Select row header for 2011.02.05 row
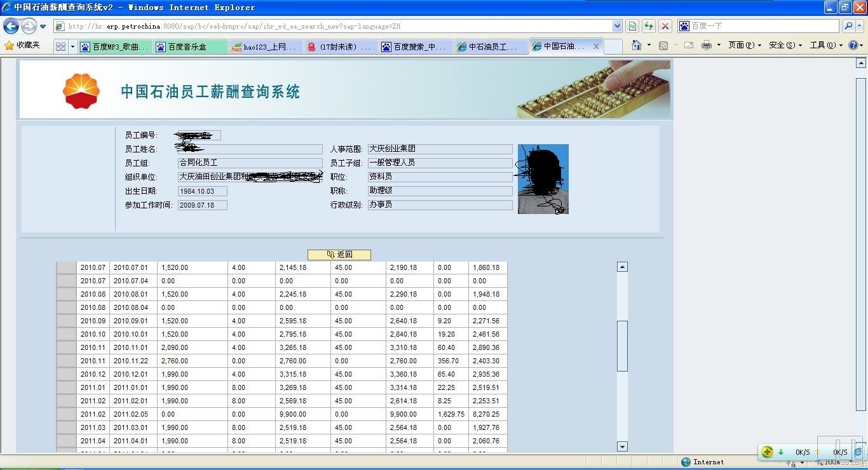 click(66, 414)
